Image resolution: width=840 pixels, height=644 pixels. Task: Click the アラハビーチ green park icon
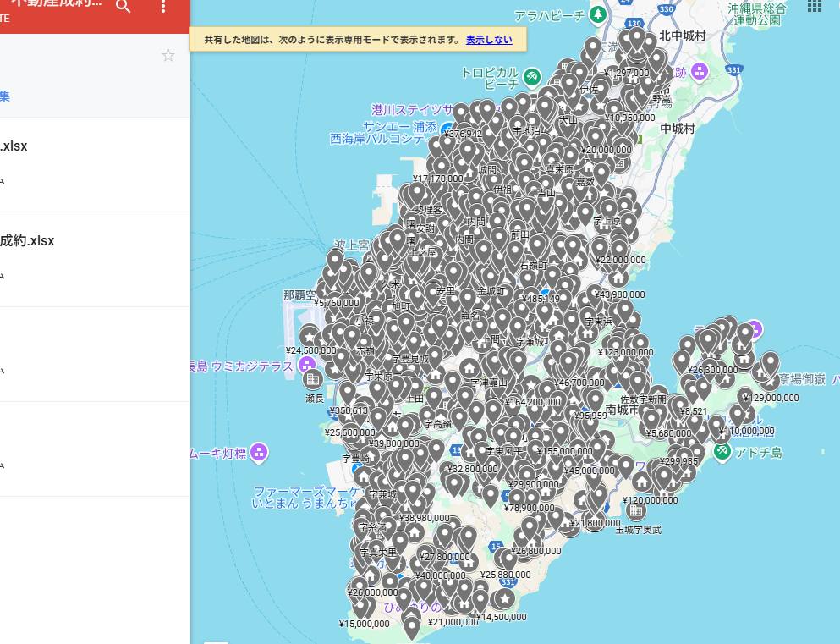597,15
